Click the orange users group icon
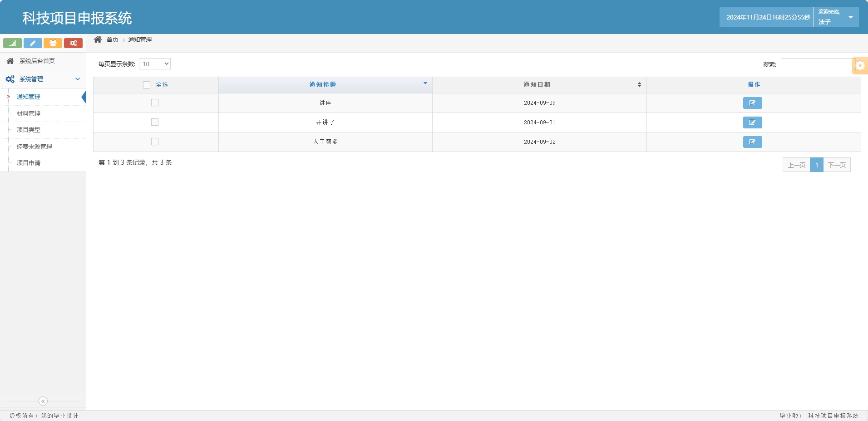Screen dimensions: 868x421 point(53,43)
